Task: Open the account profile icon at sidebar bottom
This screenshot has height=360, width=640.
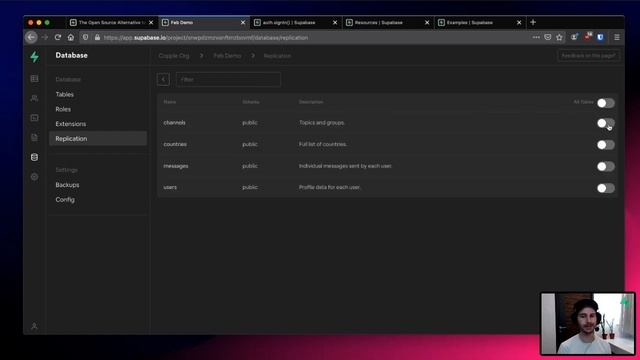Action: tap(34, 327)
